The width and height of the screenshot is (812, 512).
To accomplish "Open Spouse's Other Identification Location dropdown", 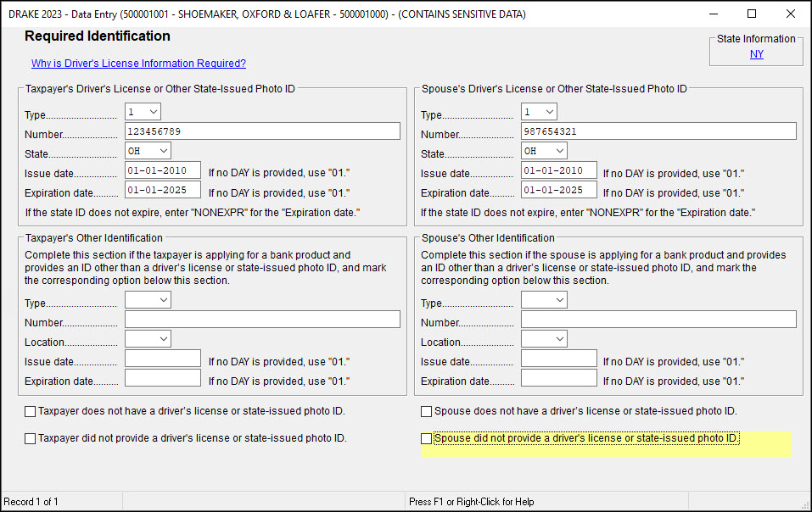I will [x=544, y=339].
